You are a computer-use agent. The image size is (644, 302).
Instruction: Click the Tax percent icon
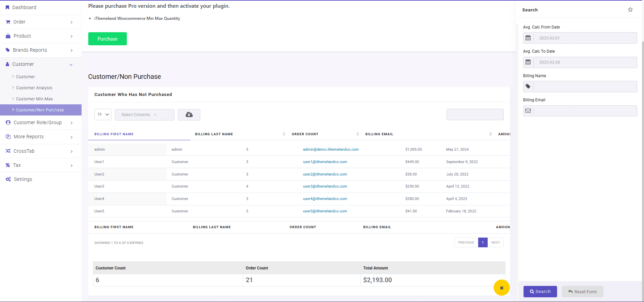pos(8,165)
